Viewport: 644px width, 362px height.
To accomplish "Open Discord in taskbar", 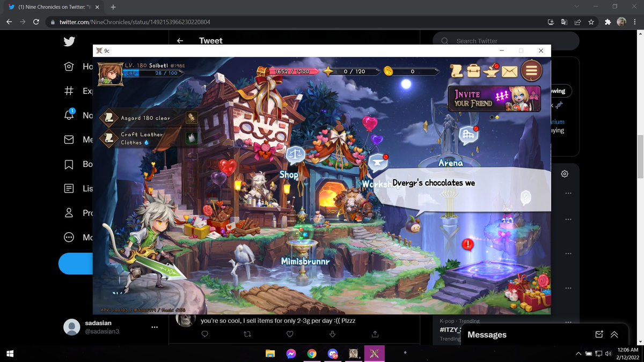I will (x=333, y=354).
